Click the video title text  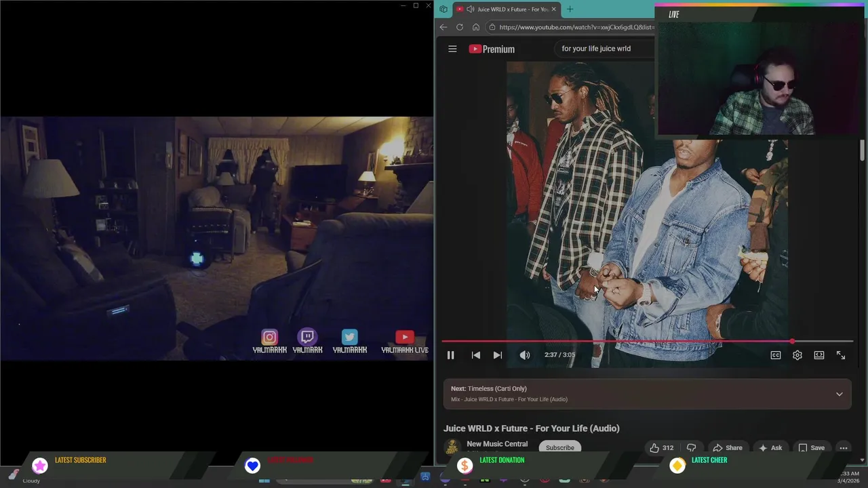click(532, 428)
